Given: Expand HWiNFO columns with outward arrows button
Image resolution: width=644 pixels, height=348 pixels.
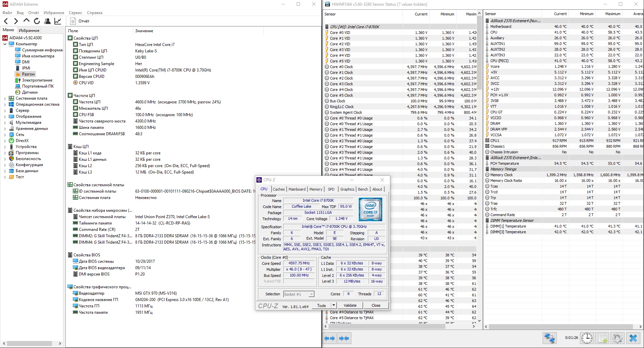Looking at the screenshot, I should [330, 338].
